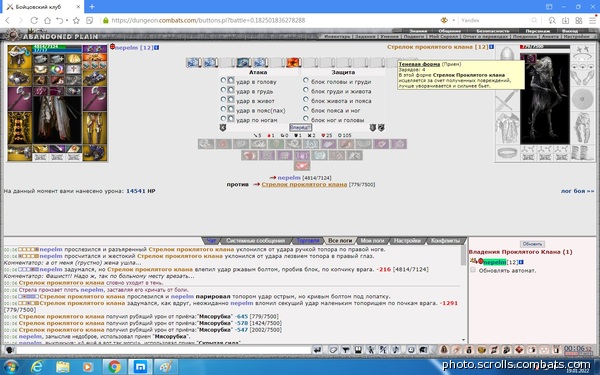Screen dimensions: 600x375
Task: Select defense 'блок ног и головы' radio button
Action: [306, 118]
